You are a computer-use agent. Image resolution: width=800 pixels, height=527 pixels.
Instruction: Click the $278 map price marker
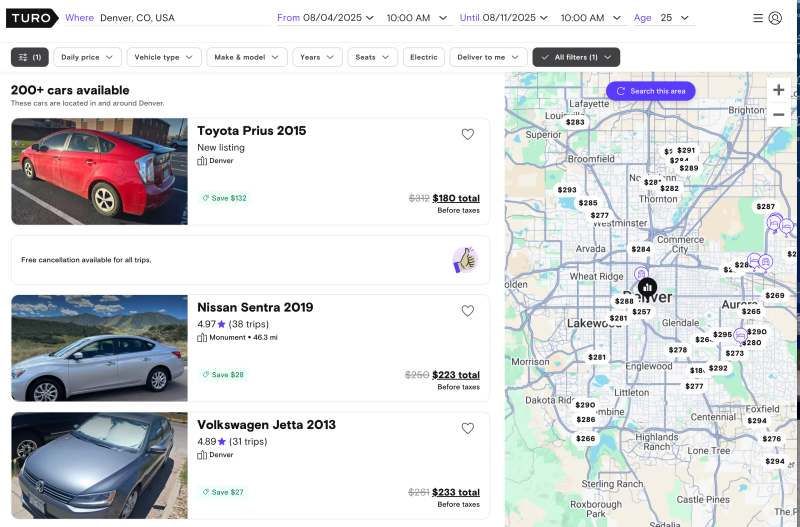point(678,350)
